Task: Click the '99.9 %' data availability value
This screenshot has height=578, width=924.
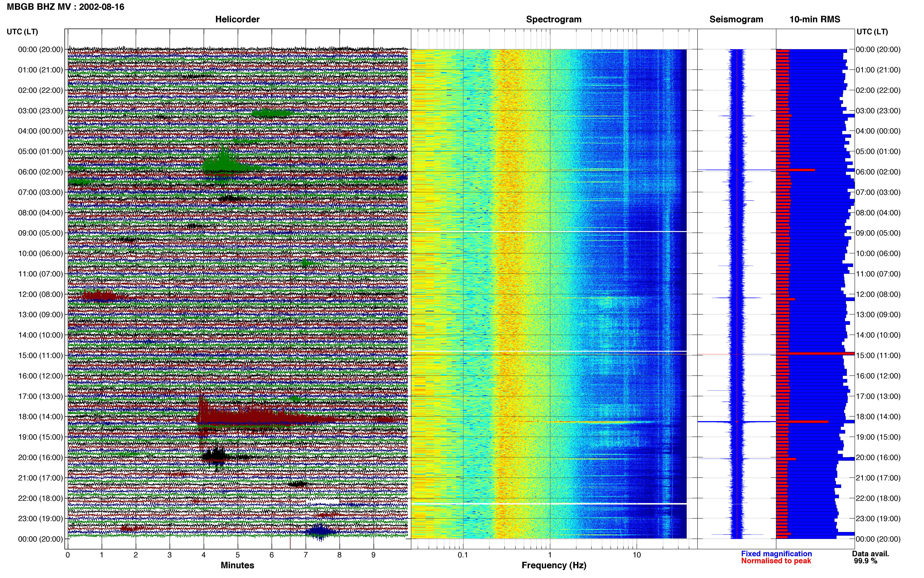Action: click(x=865, y=561)
